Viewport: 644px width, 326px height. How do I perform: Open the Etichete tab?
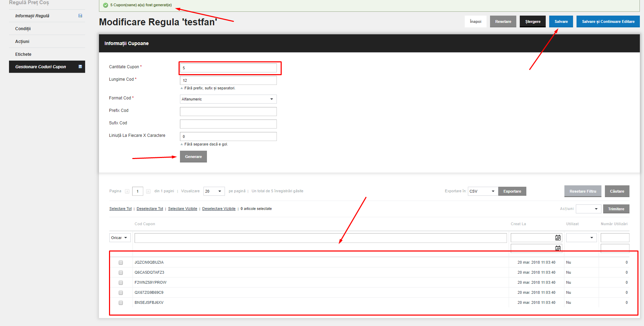(47, 54)
